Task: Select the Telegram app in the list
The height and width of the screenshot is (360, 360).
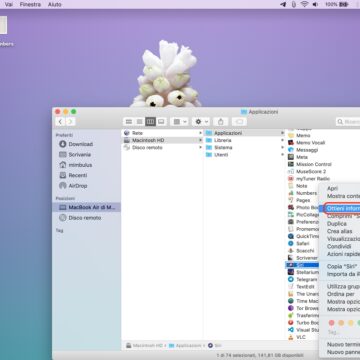Action: (x=303, y=279)
